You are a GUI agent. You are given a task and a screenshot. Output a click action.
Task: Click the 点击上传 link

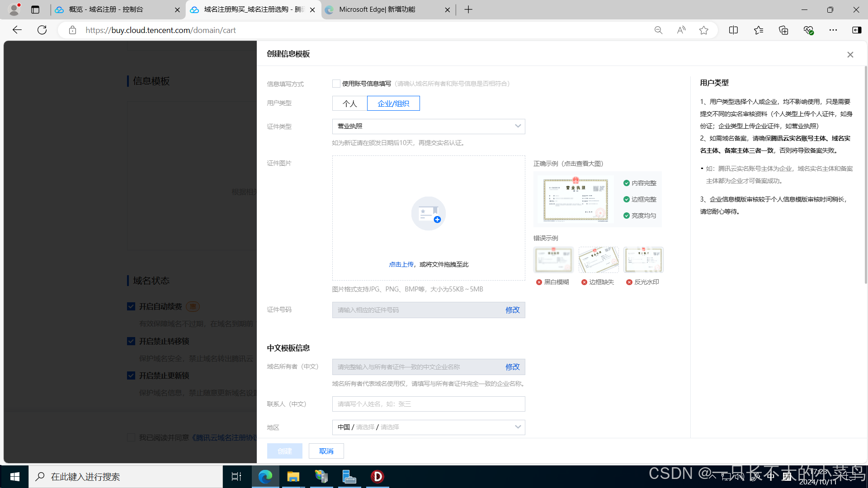(401, 265)
